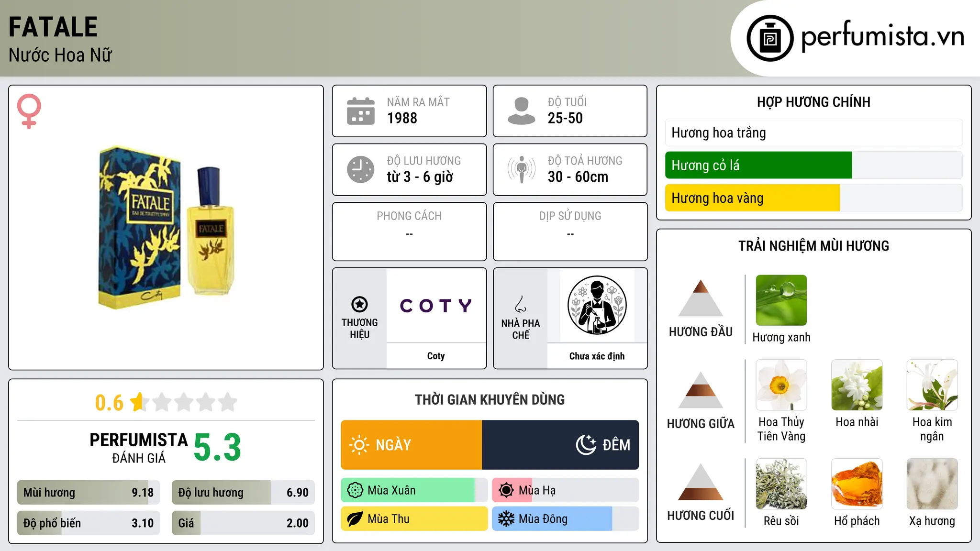This screenshot has width=980, height=551.
Task: Click the perfumista.vn site name
Action: click(882, 37)
